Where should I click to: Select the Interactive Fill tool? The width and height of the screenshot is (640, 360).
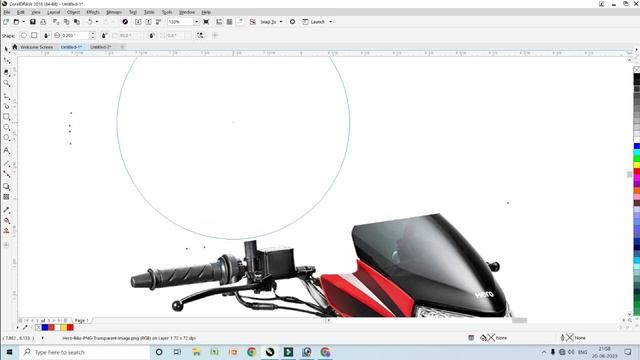pyautogui.click(x=7, y=221)
